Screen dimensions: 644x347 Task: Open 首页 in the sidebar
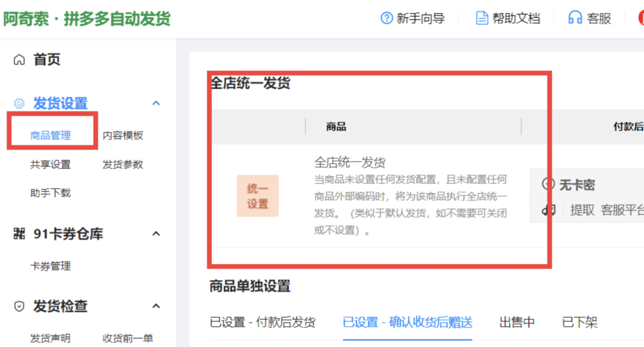[47, 60]
